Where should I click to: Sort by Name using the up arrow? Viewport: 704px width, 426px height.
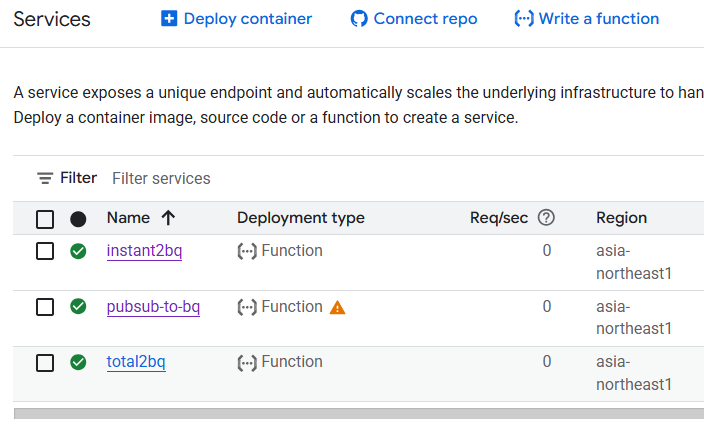tap(168, 218)
